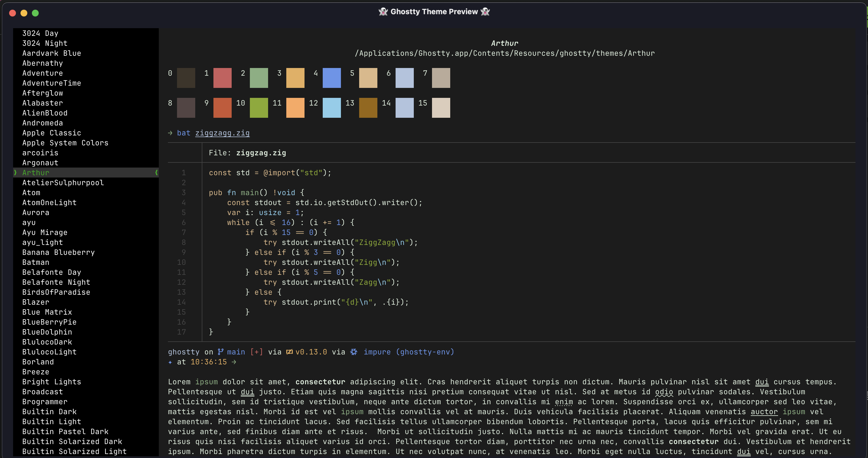Click the underlined word auctor in paragraph
Image resolution: width=868 pixels, height=458 pixels.
click(x=764, y=412)
